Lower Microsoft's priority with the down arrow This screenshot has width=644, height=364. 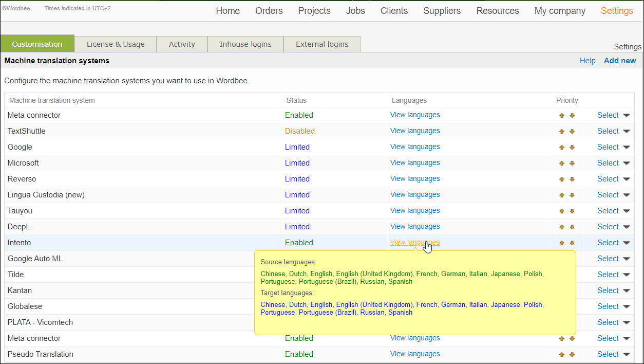coord(572,163)
